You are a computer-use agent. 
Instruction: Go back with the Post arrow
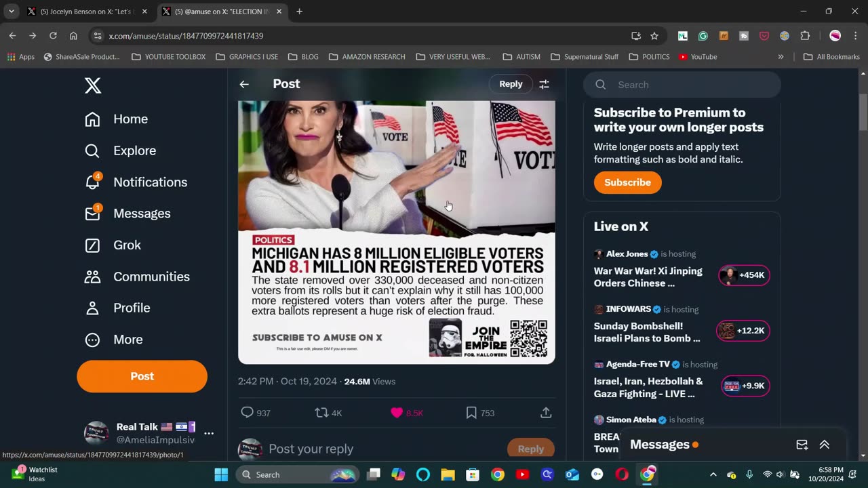coord(244,84)
